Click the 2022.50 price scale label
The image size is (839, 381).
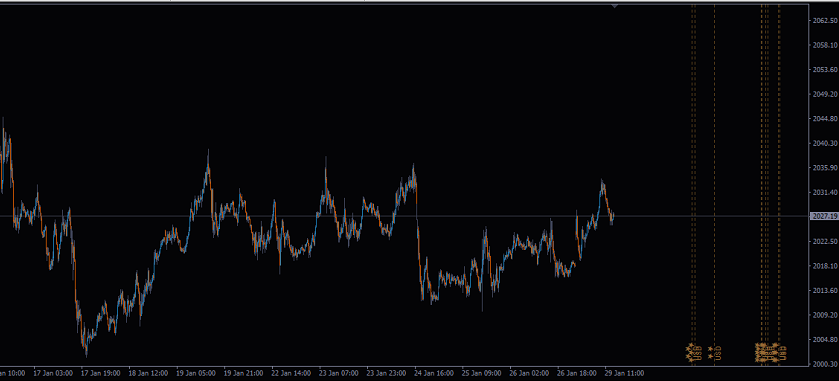point(825,241)
